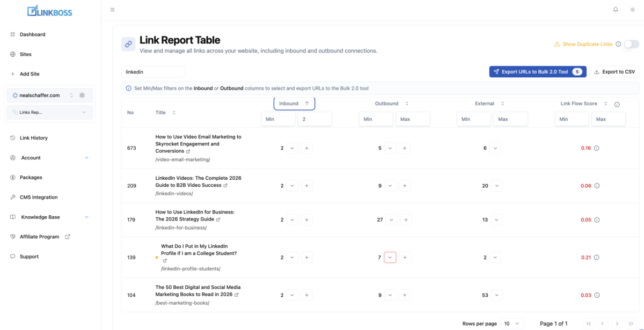
Task: Add outbound link with plus for row 209
Action: point(405,186)
